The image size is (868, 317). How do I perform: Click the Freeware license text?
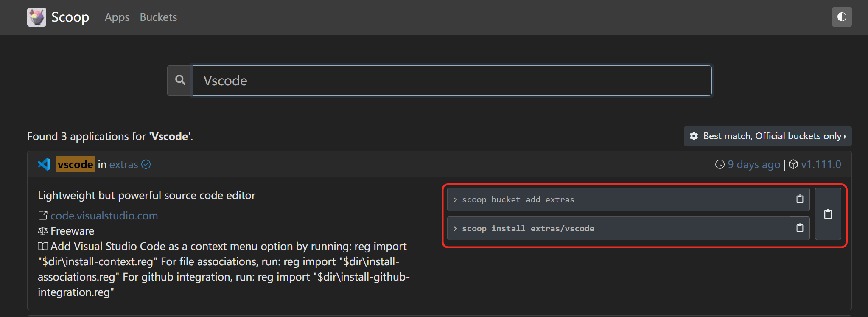(x=73, y=231)
